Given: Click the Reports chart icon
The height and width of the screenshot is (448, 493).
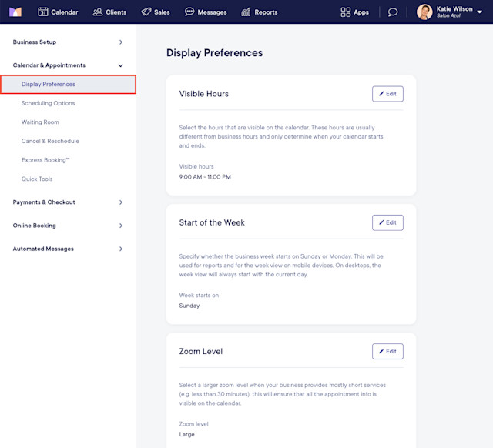Looking at the screenshot, I should point(246,12).
